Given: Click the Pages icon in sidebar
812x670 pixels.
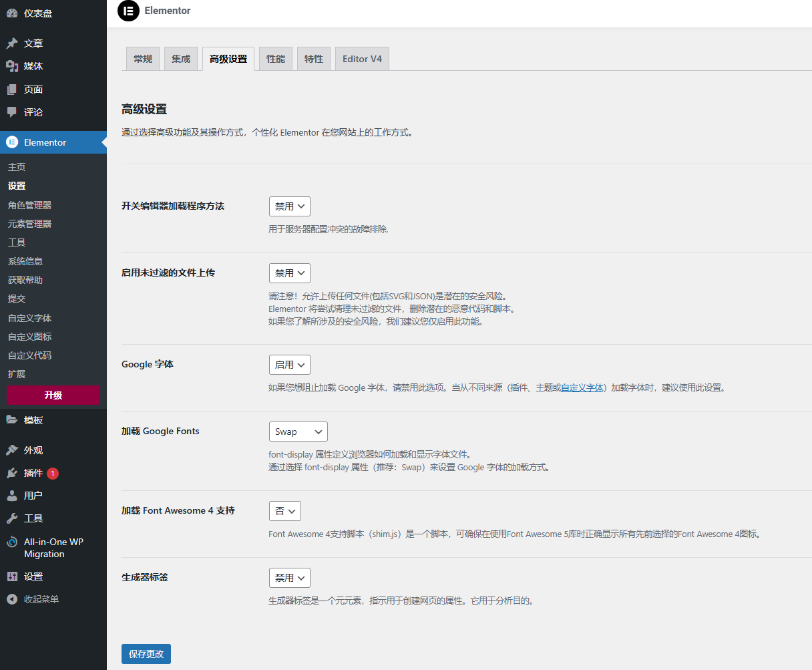Looking at the screenshot, I should tap(12, 90).
